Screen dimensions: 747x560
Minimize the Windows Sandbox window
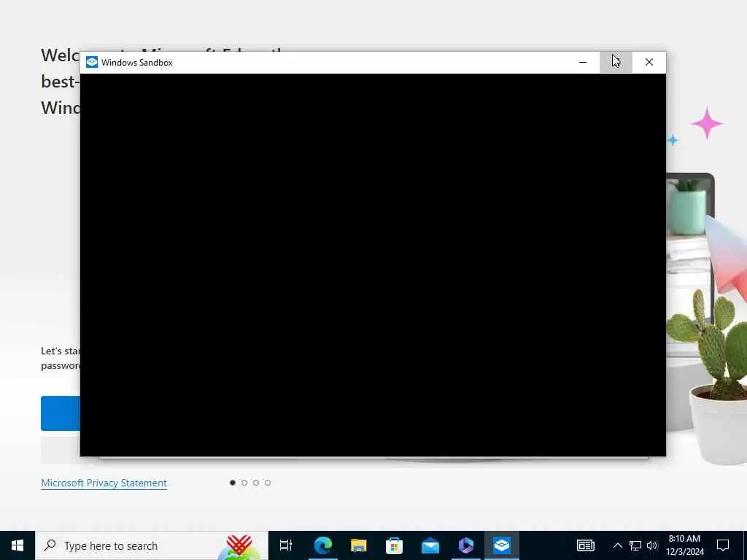(x=583, y=63)
